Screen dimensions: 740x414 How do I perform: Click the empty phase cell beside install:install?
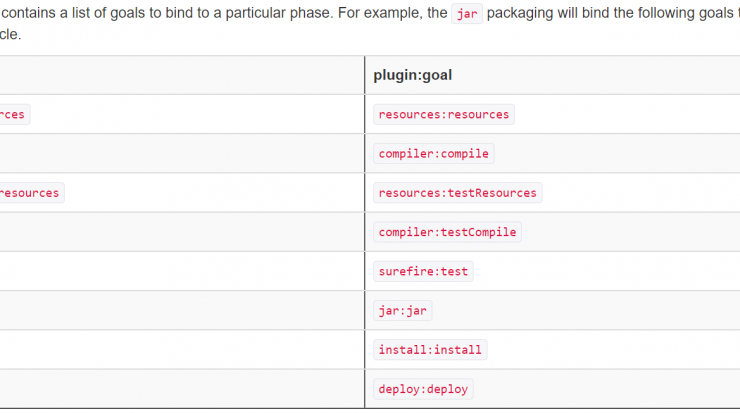point(182,350)
